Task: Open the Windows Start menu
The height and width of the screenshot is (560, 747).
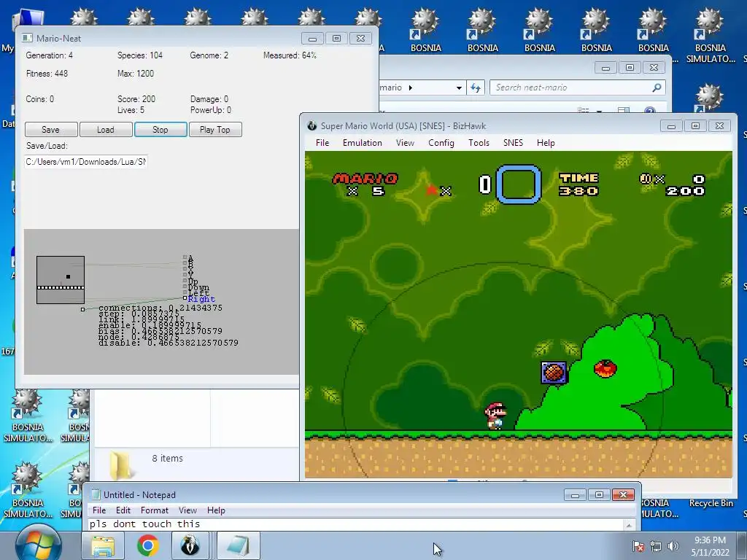Action: click(x=38, y=544)
